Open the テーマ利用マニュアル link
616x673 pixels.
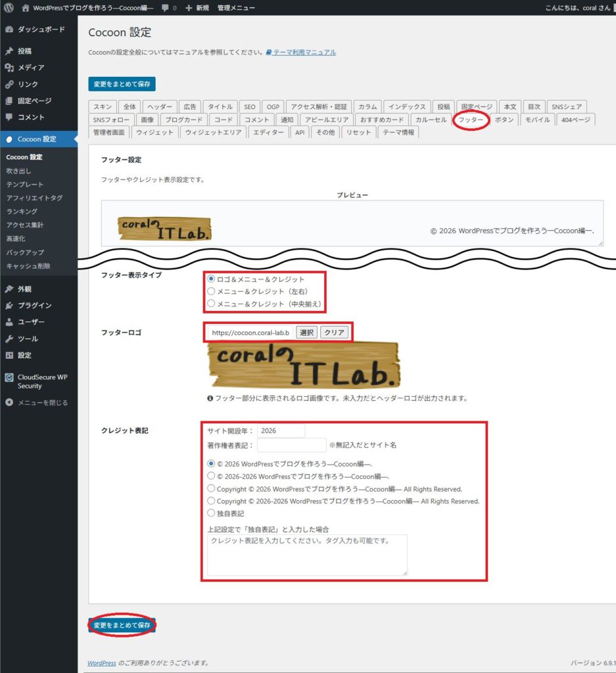tap(304, 53)
